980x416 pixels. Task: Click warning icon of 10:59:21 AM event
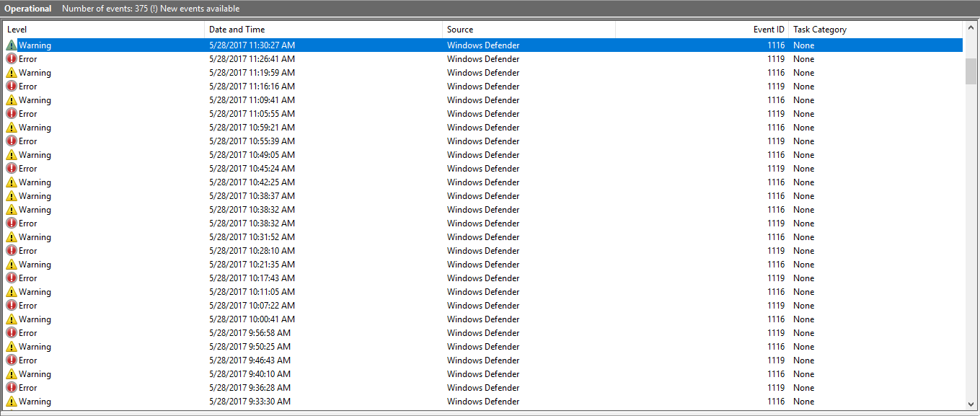12,128
